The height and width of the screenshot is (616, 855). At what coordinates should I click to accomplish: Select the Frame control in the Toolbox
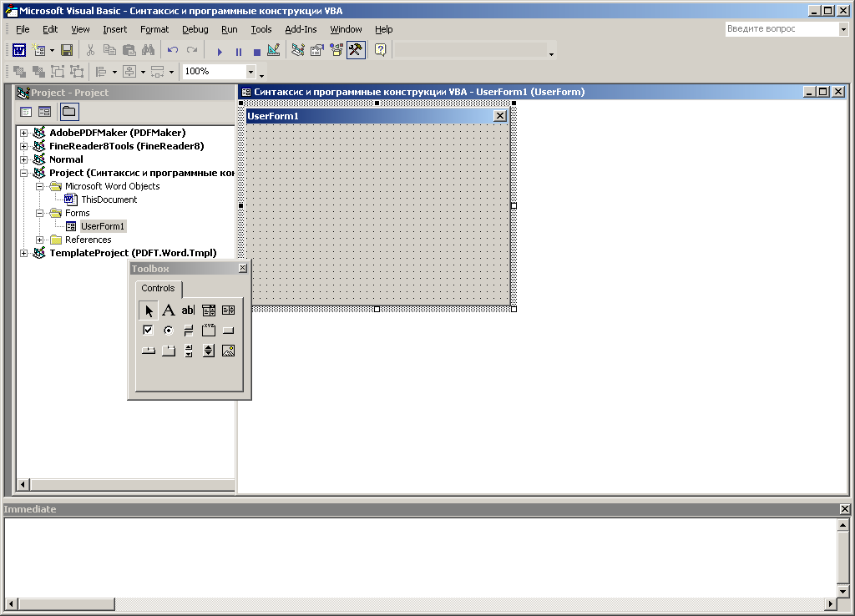pos(208,331)
